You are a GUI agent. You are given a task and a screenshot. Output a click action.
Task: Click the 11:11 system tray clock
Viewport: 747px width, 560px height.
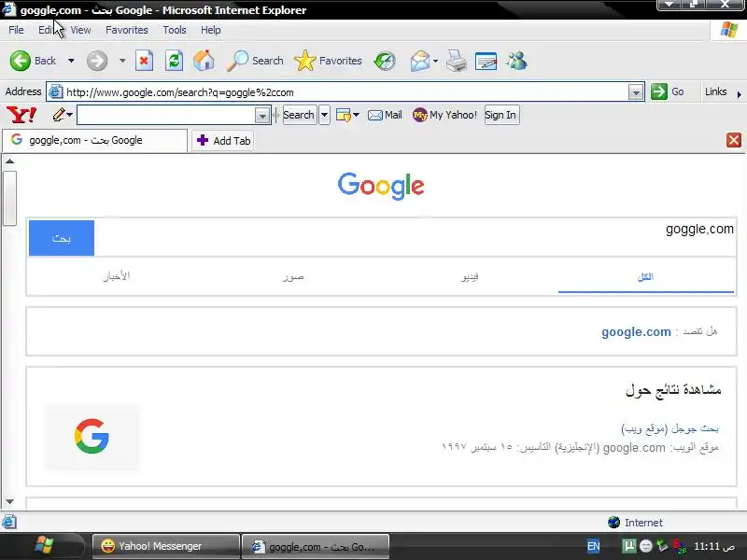coord(713,546)
